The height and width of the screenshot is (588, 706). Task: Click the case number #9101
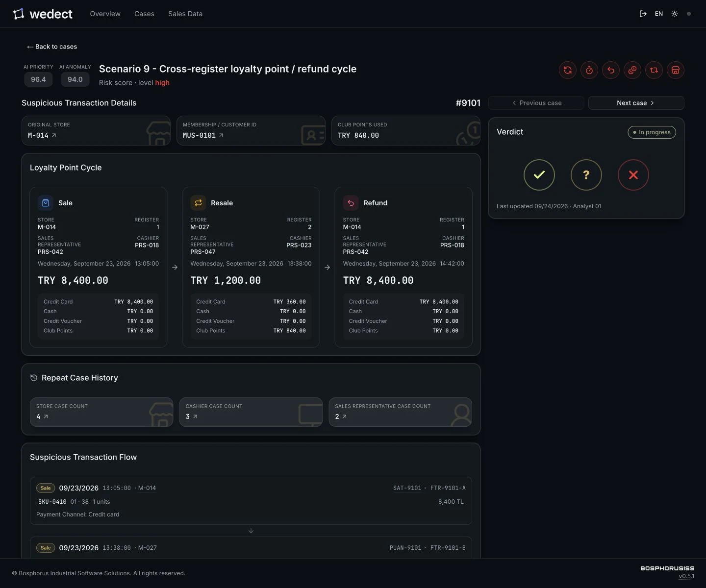pyautogui.click(x=468, y=103)
